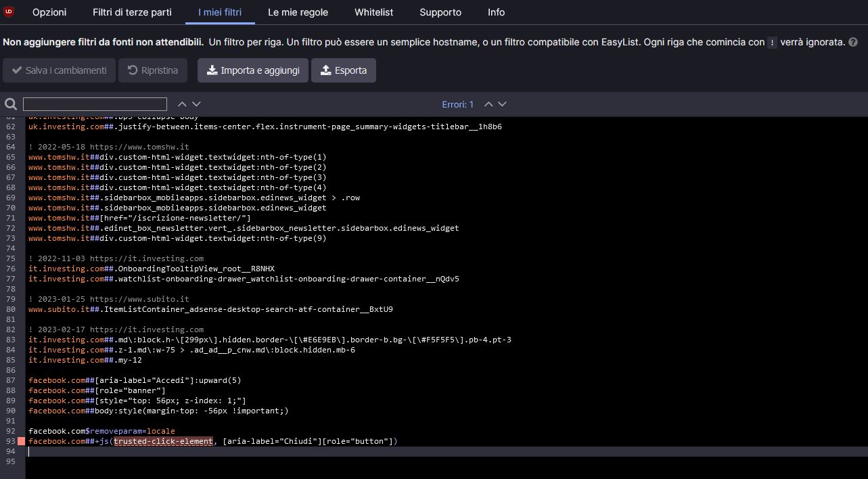This screenshot has height=479, width=868.
Task: Click the www.subito.it ItemListContainer filter line
Action: click(x=210, y=309)
